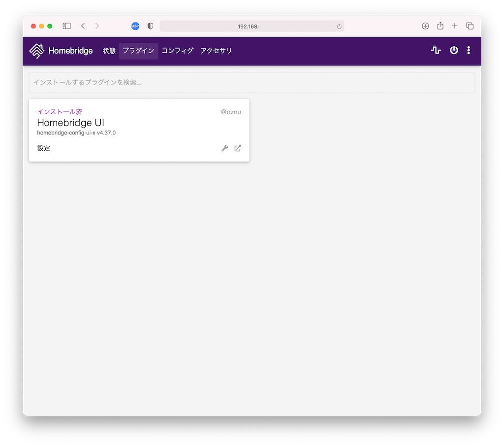Reload the page
This screenshot has height=446, width=504.
pyautogui.click(x=339, y=27)
